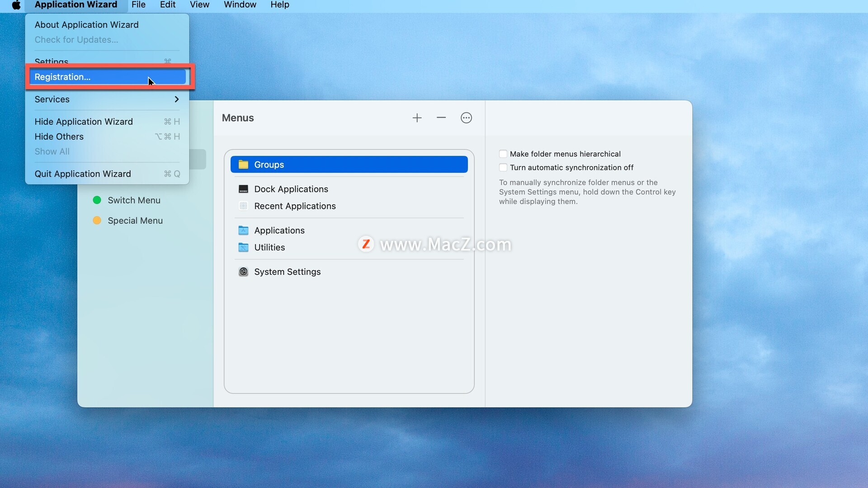Click the plus icon to add menu
This screenshot has height=488, width=868.
pos(417,118)
